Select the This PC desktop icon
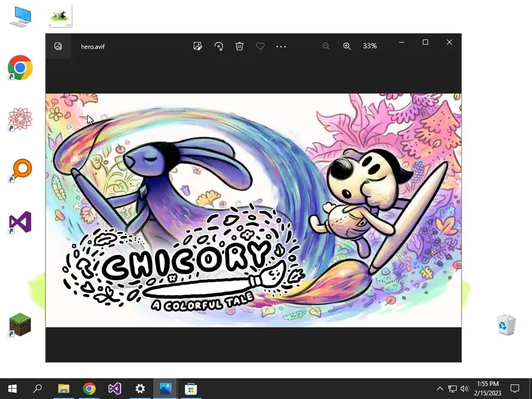 [x=20, y=16]
